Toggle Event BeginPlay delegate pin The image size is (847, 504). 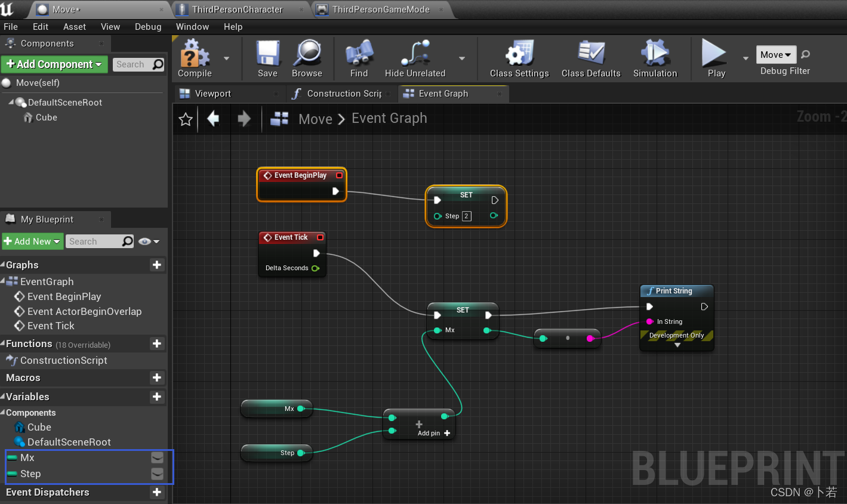coord(339,175)
